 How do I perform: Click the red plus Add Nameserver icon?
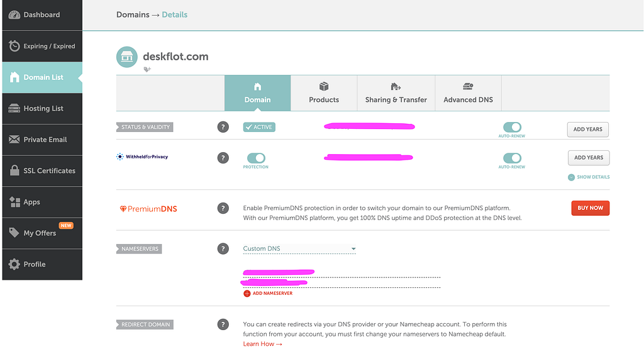[247, 293]
